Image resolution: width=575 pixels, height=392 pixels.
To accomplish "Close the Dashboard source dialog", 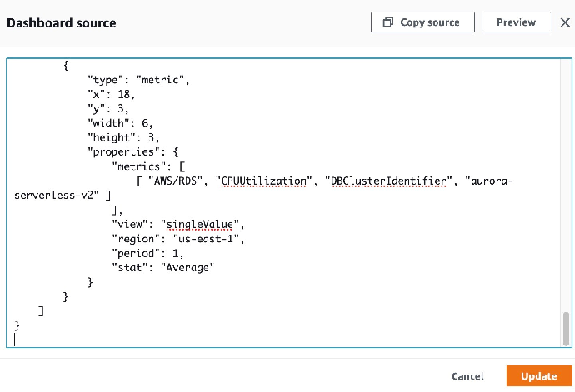I will pyautogui.click(x=564, y=23).
